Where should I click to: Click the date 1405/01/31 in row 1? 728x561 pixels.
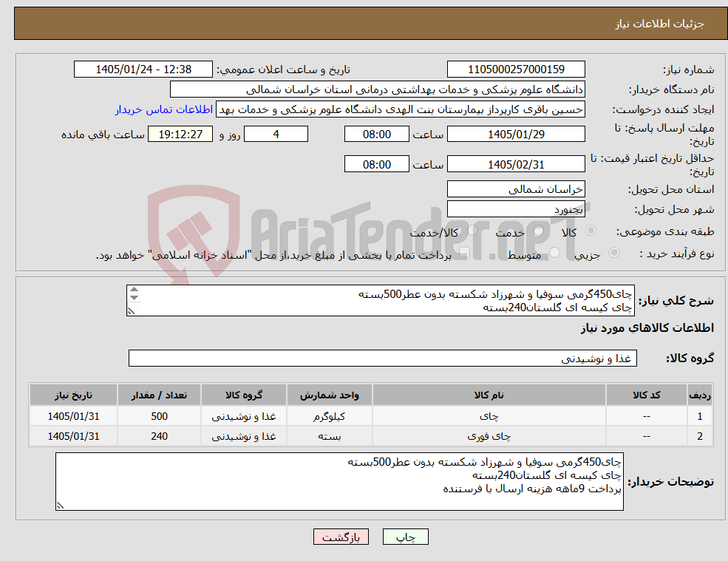[73, 416]
